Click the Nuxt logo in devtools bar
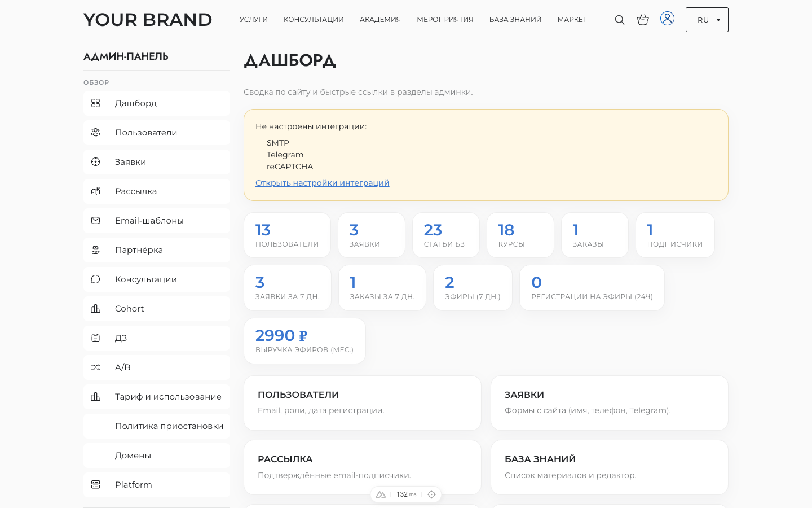This screenshot has width=812, height=508. tap(381, 494)
